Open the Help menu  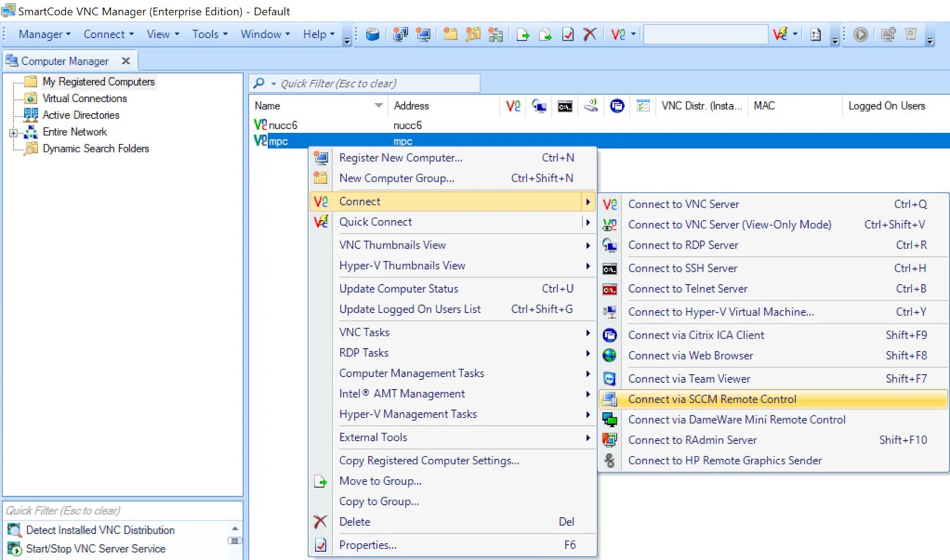point(319,34)
